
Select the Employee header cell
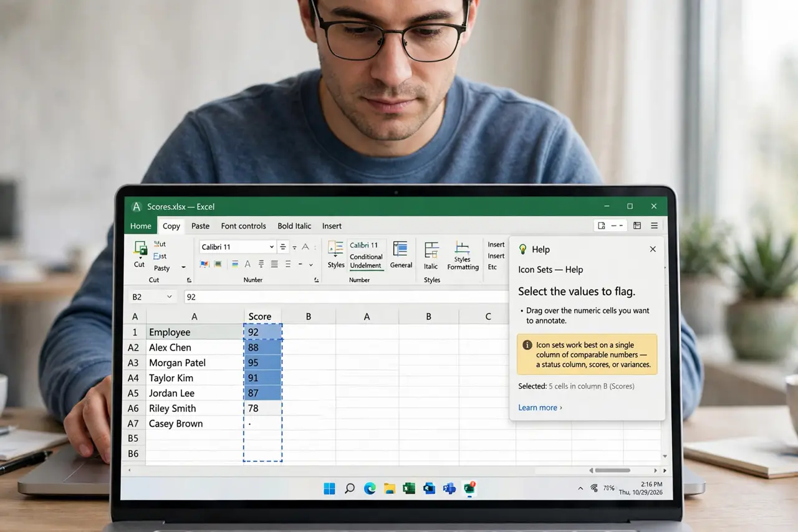[x=195, y=332]
